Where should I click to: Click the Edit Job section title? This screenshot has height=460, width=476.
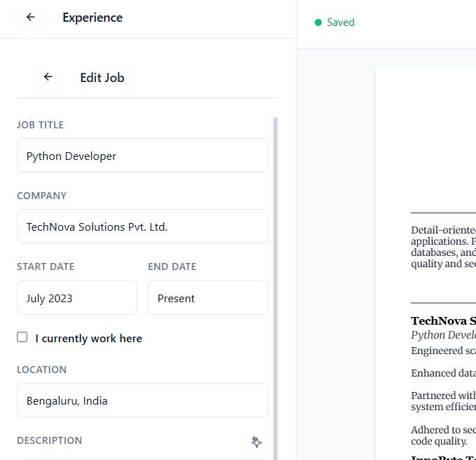[x=102, y=77]
